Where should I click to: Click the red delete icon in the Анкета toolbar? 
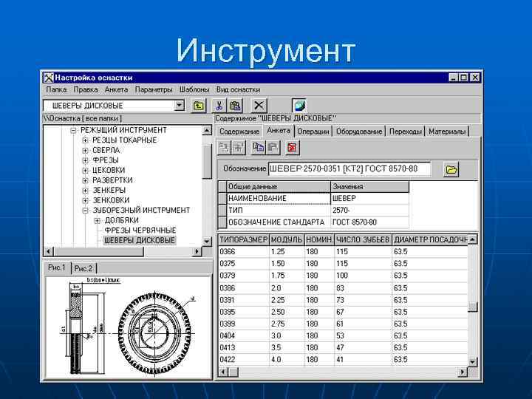pyautogui.click(x=292, y=147)
